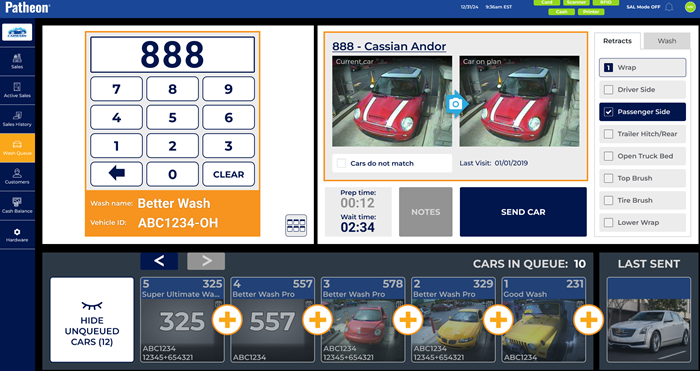Screen dimensions: 700x371
Task: Click the notification bell icon
Action: click(669, 7)
